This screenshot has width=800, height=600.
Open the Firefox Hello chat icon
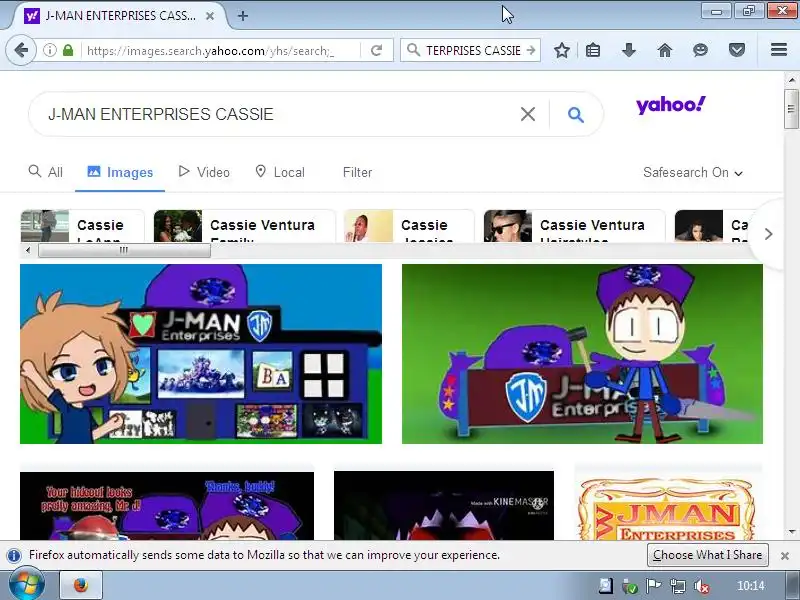point(701,50)
